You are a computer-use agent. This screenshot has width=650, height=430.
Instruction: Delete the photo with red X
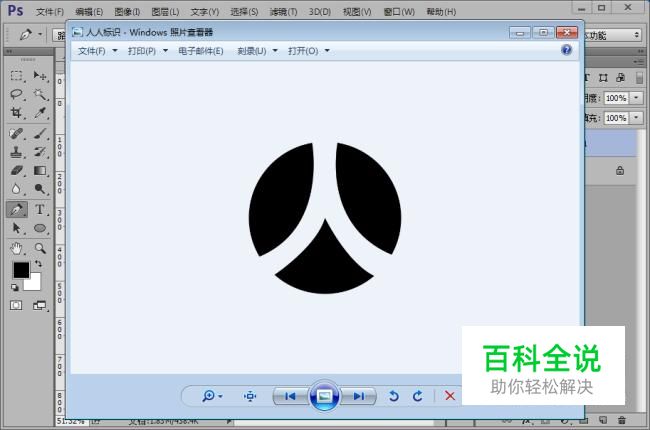(x=450, y=396)
